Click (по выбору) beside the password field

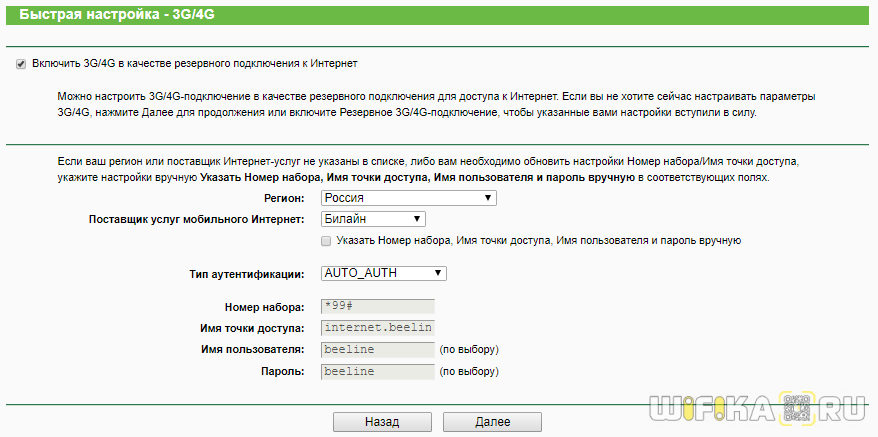point(469,372)
